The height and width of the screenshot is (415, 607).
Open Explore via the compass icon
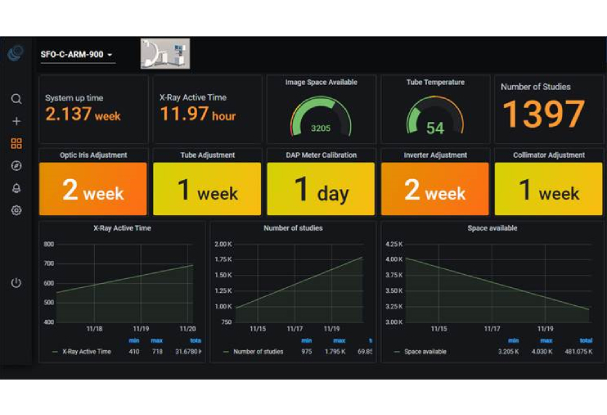point(16,166)
